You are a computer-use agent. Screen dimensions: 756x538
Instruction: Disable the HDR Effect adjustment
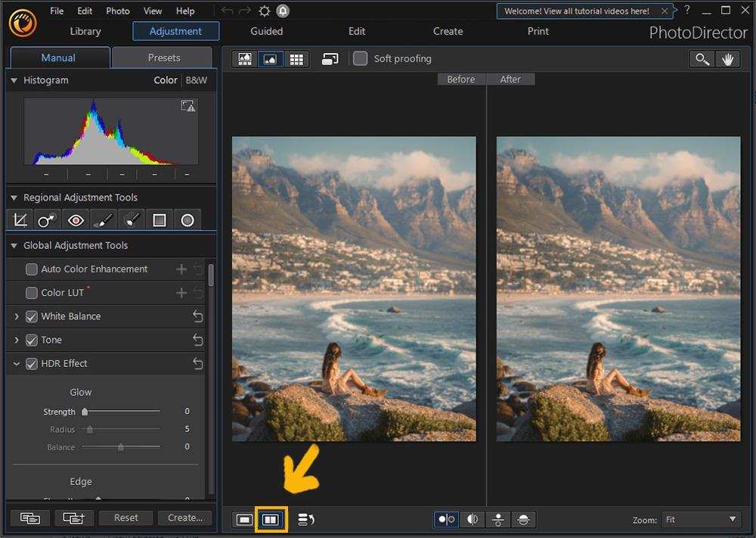tap(31, 363)
